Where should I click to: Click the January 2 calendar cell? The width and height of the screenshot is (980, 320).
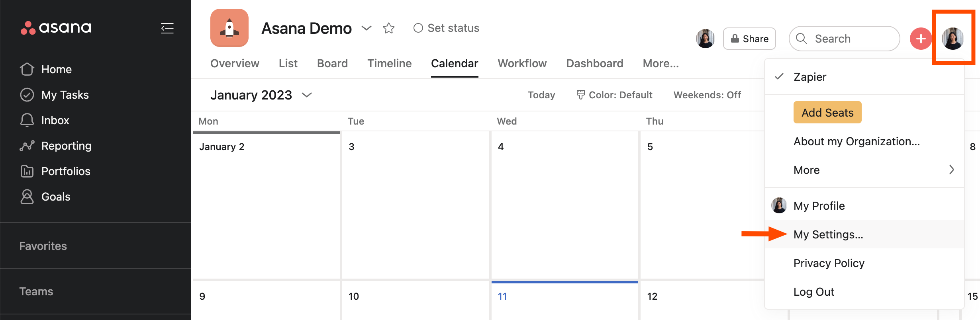click(266, 205)
